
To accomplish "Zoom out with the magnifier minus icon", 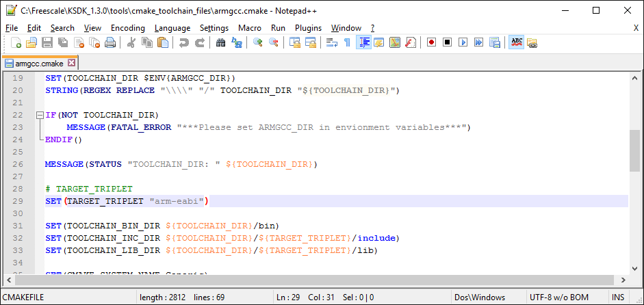I will [273, 42].
